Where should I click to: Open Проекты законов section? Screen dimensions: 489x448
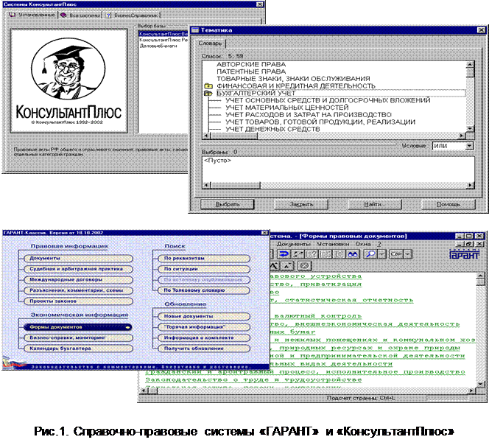click(x=78, y=301)
